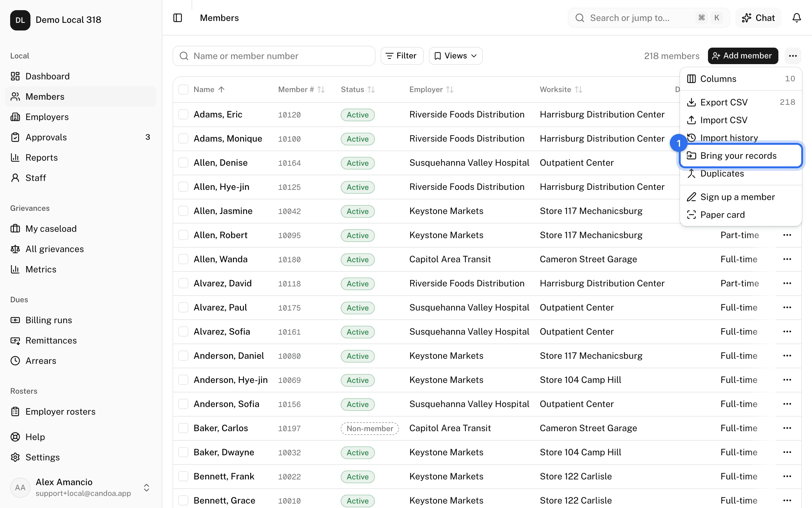Choose Bring your records

[x=741, y=156]
